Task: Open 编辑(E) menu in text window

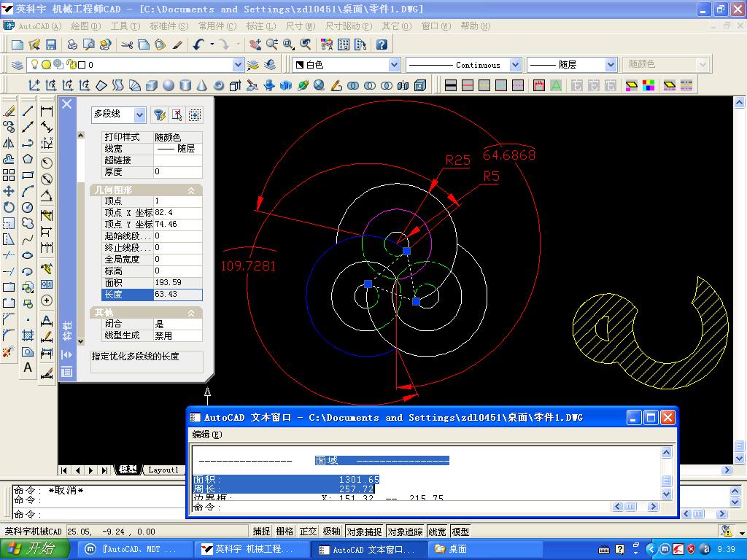Action: pos(206,435)
